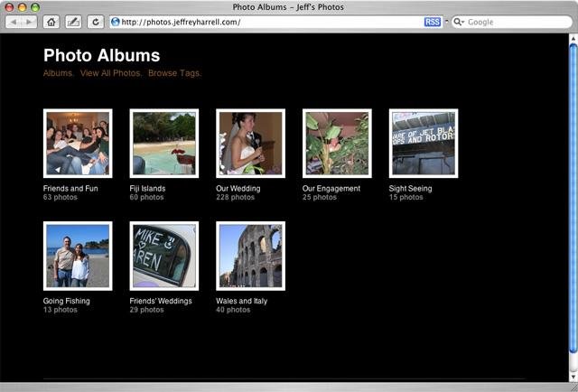
Task: Open the View All Photos link
Action: click(x=111, y=73)
